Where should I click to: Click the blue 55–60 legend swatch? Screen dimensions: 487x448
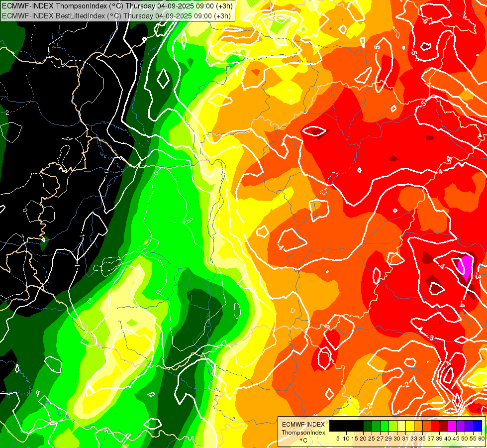[478, 426]
